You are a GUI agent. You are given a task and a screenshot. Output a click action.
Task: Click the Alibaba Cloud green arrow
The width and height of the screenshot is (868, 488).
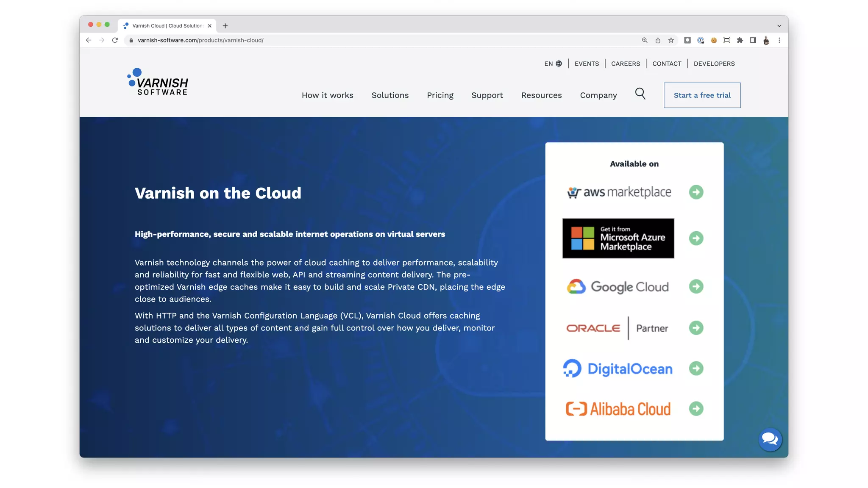click(696, 409)
